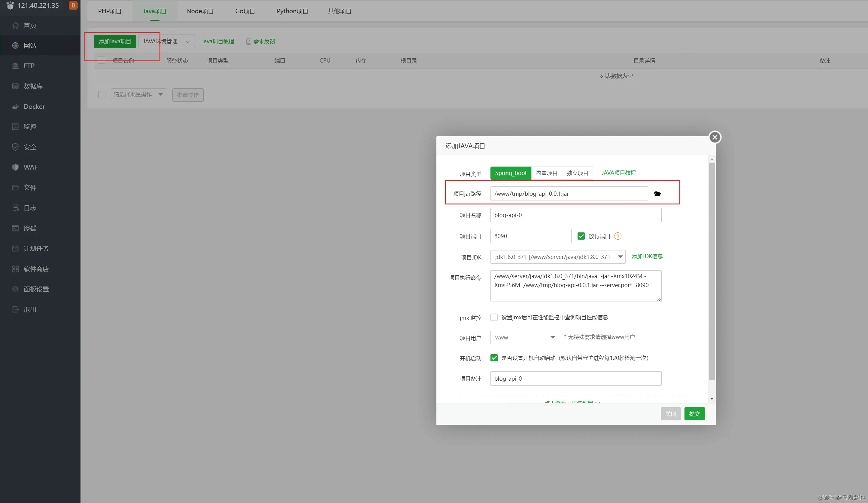Screen dimensions: 868x503
Task: Open the 添加JDK信息 link
Action: (647, 256)
